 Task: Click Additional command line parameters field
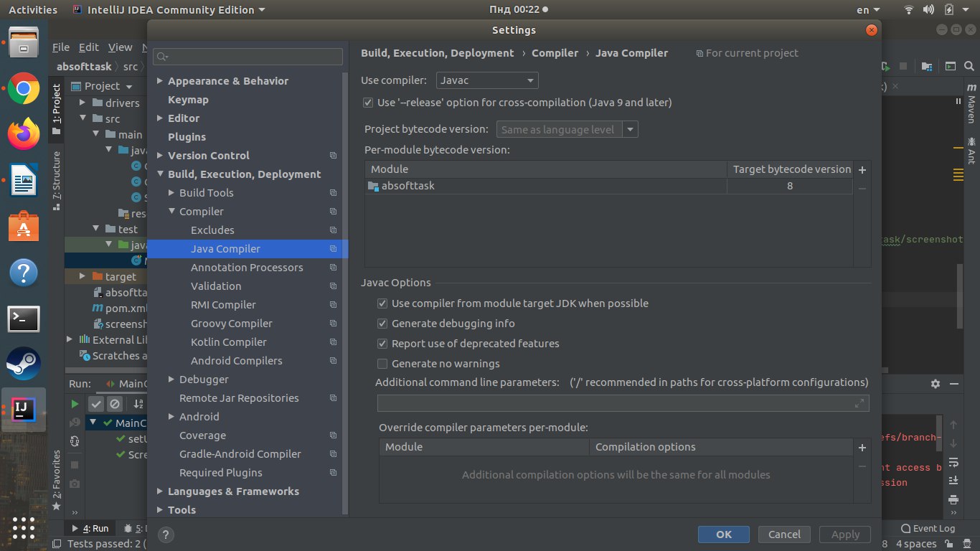pos(623,403)
